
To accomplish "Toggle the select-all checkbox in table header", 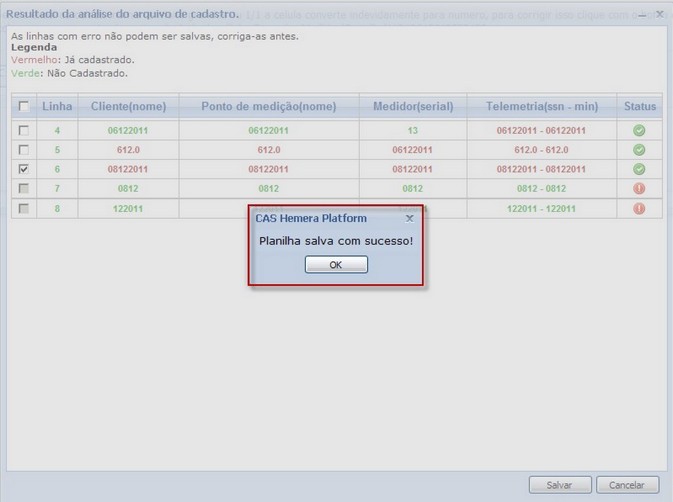I will click(24, 107).
